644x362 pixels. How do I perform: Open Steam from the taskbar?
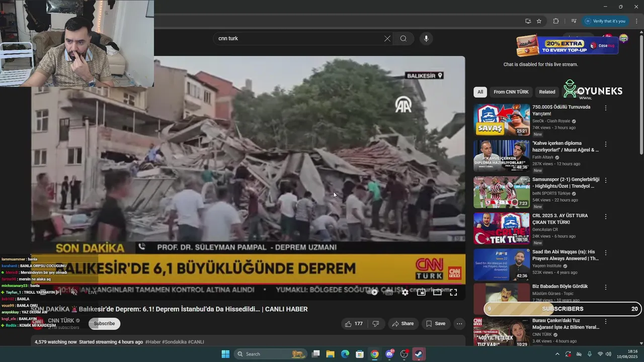coord(419,354)
